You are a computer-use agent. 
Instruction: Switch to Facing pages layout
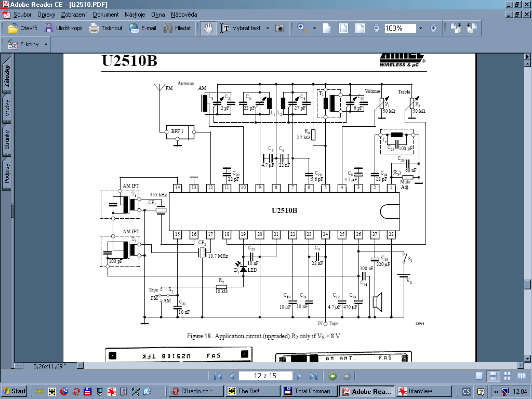click(x=522, y=376)
